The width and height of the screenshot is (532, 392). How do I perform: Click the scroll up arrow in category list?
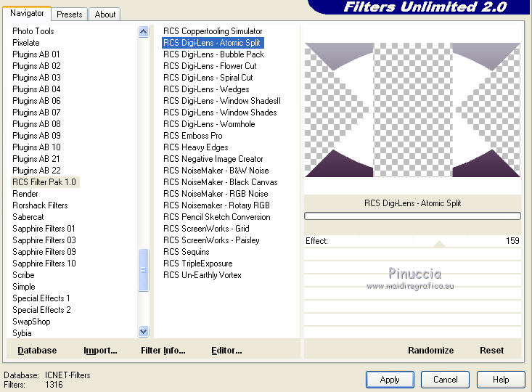coord(144,32)
